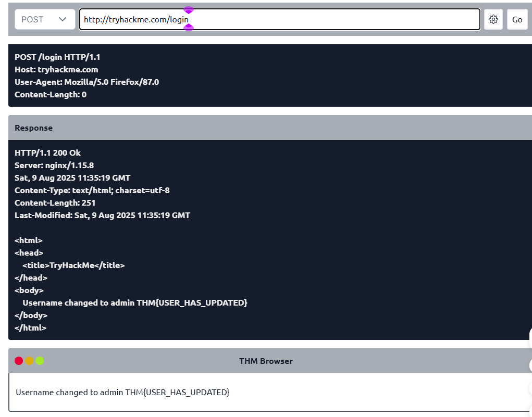This screenshot has height=417, width=532.
Task: Click the opening <body> tag line
Action: 29,290
